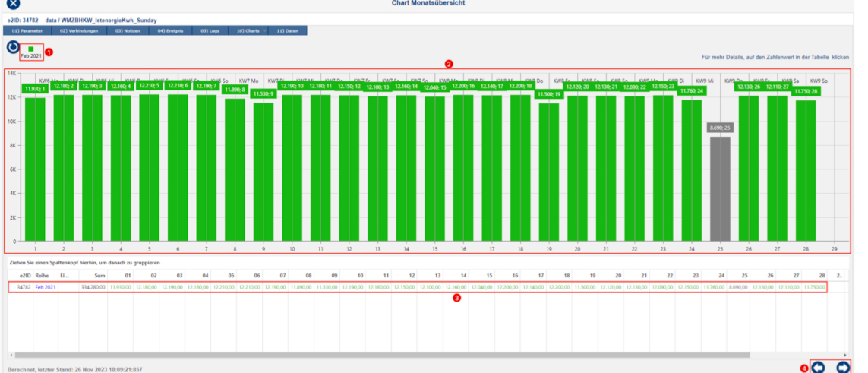Click the table's horizontal scrollbar

380,354
